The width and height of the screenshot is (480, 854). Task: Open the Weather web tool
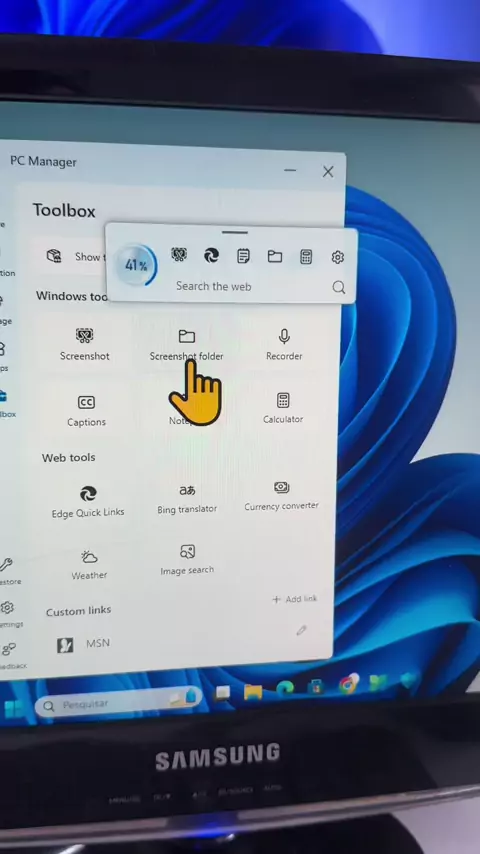(x=89, y=565)
